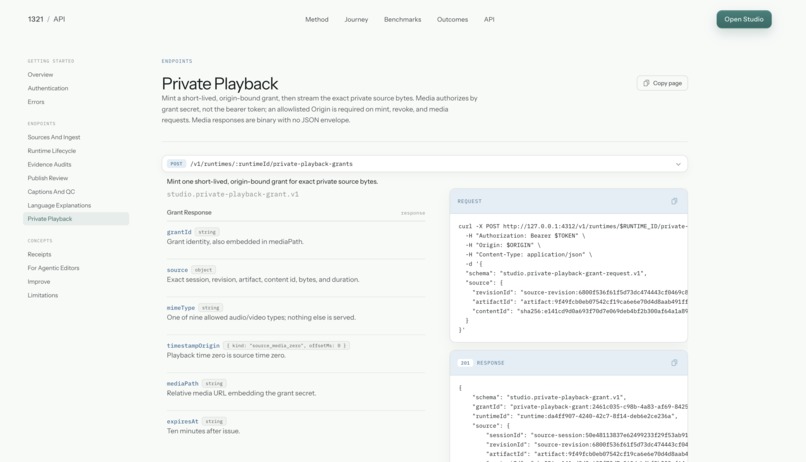Viewport: 806px width, 462px height.
Task: Click the Copy page button
Action: click(x=662, y=83)
